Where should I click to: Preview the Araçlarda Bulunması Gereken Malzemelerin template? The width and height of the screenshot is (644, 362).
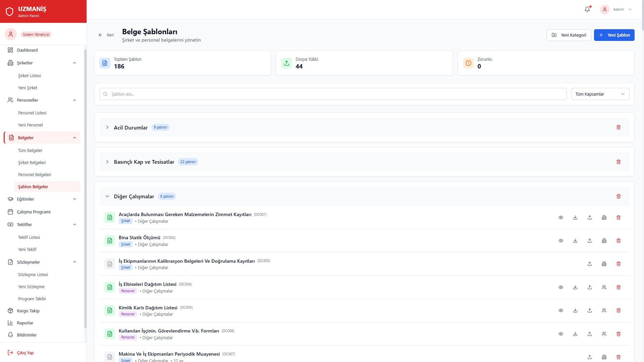click(560, 218)
